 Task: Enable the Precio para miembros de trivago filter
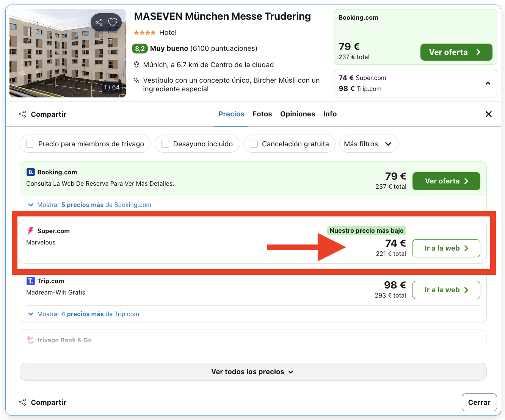[x=30, y=144]
